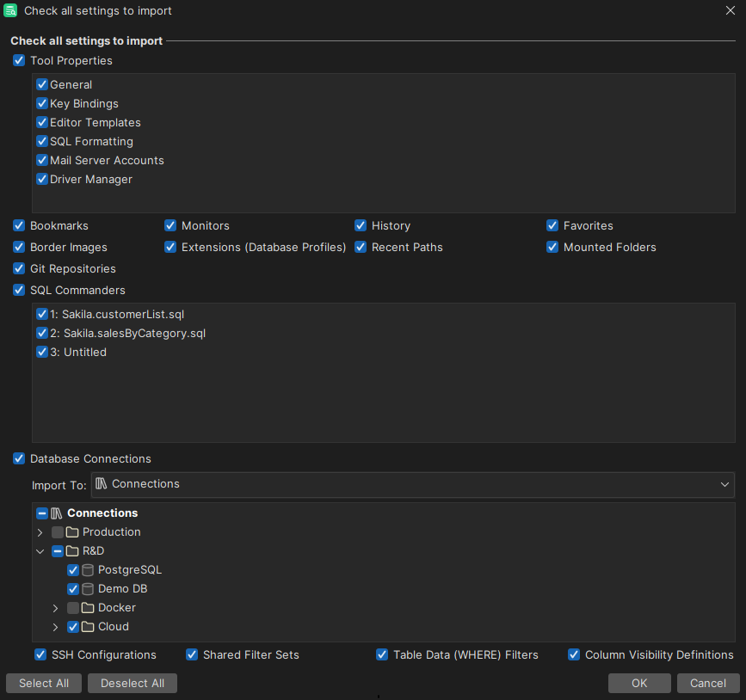The width and height of the screenshot is (746, 700).
Task: Click the OK button
Action: pos(639,683)
